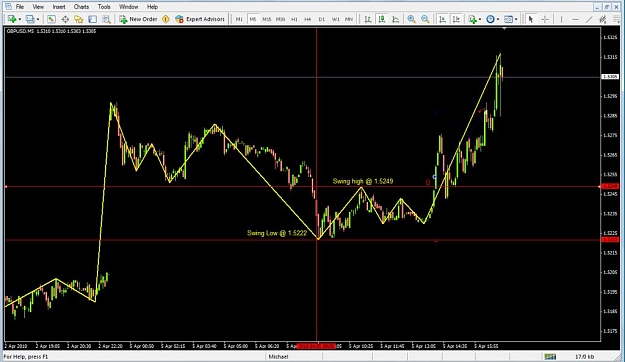Pick the horizontal line drawing tool
The width and height of the screenshot is (625, 362).
[x=575, y=19]
